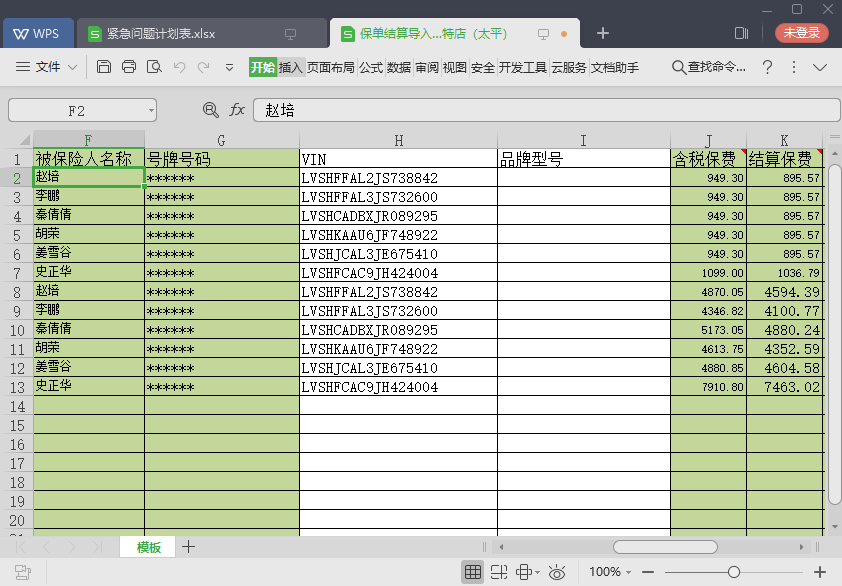842x586 pixels.
Task: Open a new tab with the plus button
Action: coord(603,33)
